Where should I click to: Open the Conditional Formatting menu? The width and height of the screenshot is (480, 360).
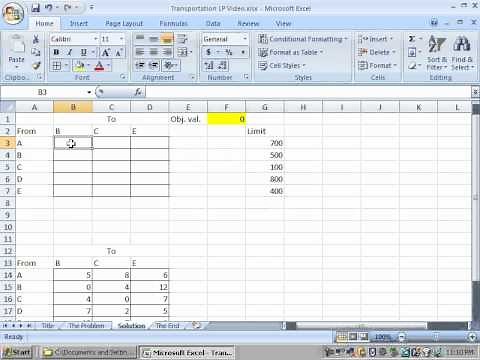[x=303, y=39]
